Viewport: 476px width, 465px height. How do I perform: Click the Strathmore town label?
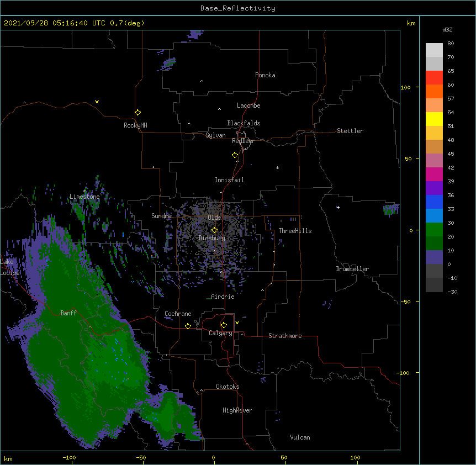pos(285,336)
